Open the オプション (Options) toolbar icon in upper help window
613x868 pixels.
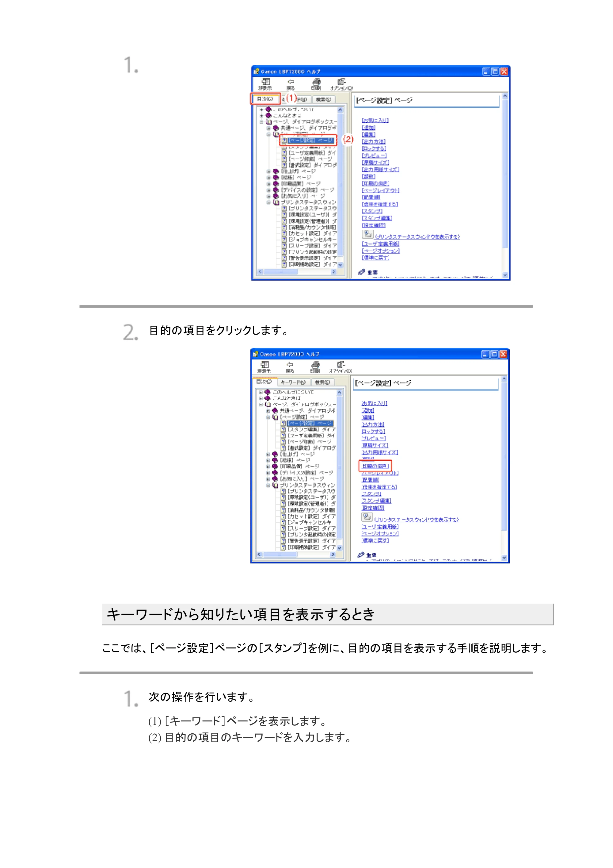click(341, 82)
